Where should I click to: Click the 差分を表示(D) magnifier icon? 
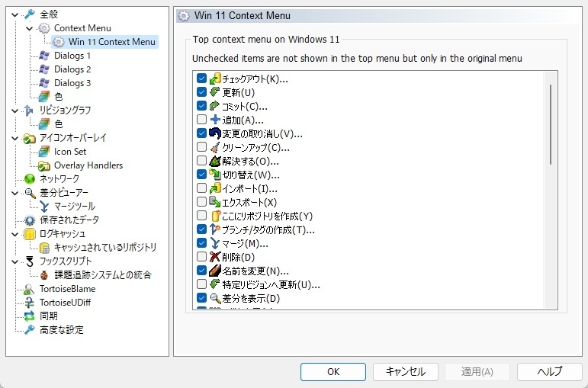215,298
